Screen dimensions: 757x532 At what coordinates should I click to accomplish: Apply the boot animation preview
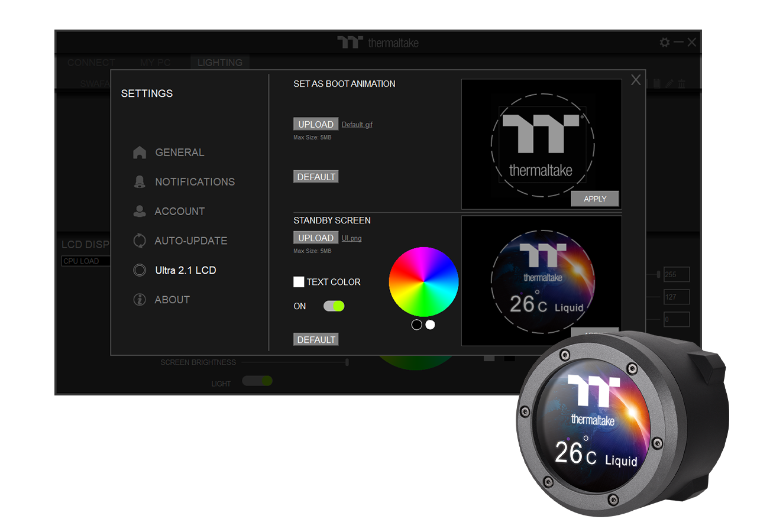coord(595,199)
